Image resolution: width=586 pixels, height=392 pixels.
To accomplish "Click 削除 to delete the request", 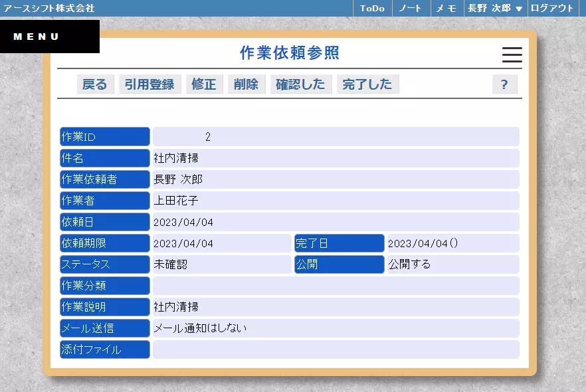I will click(246, 84).
